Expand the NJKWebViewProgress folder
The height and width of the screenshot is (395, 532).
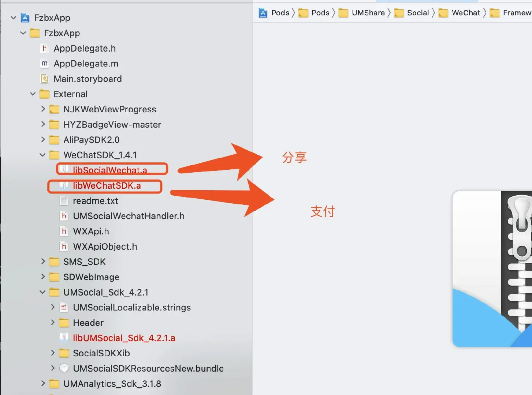pyautogui.click(x=43, y=109)
